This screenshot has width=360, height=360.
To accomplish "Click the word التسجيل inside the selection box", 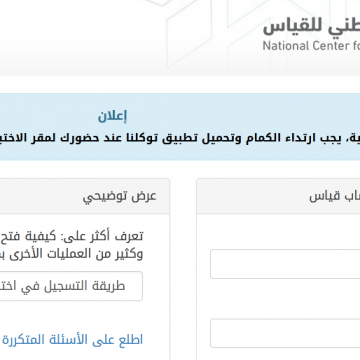I will pos(67,286).
